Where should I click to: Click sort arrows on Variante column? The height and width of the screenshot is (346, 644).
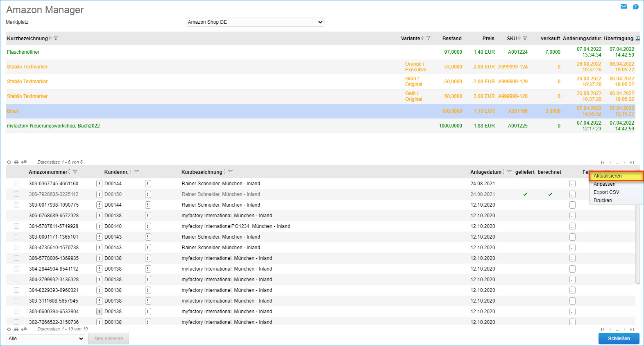coord(423,39)
